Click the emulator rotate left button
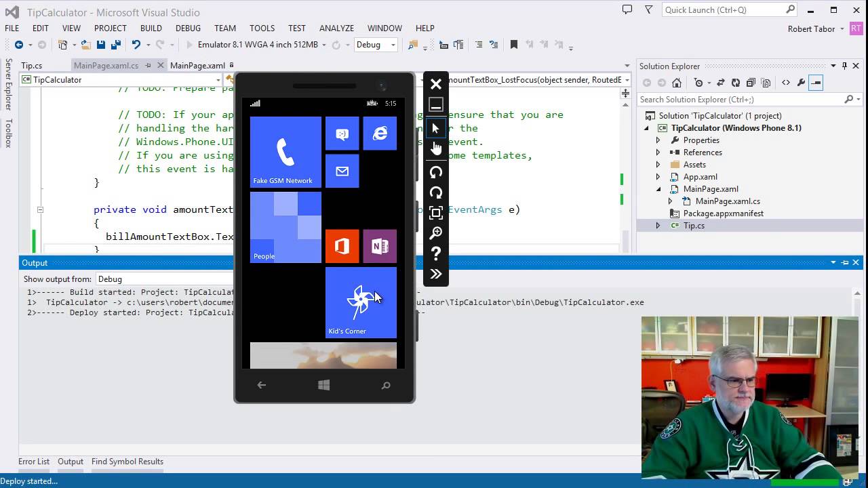The width and height of the screenshot is (868, 488). (436, 172)
